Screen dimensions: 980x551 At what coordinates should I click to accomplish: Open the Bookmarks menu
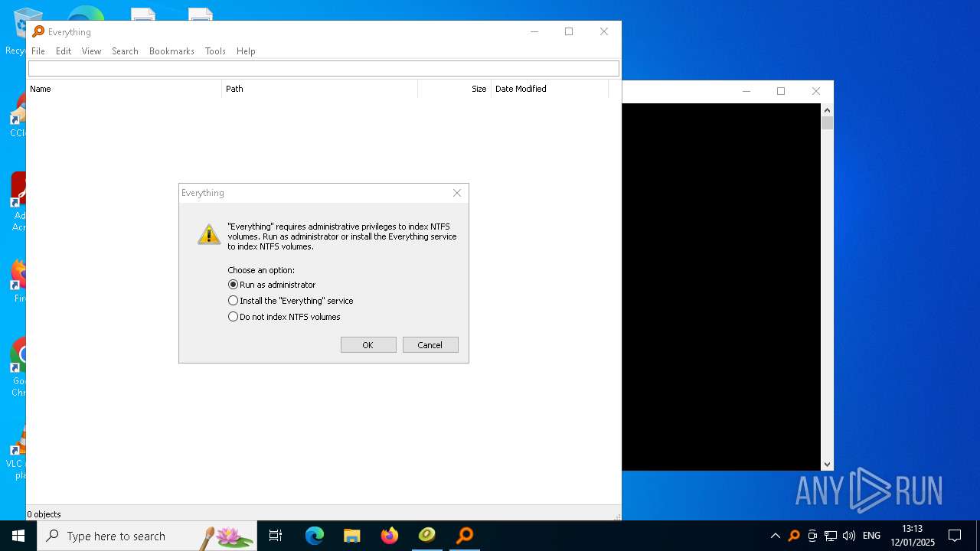pos(171,51)
